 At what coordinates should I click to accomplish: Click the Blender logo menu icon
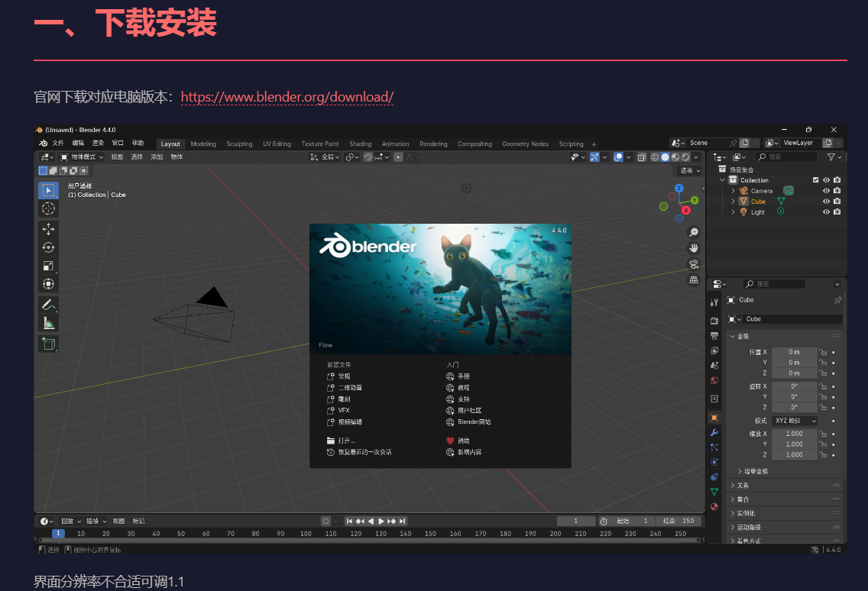tap(44, 144)
